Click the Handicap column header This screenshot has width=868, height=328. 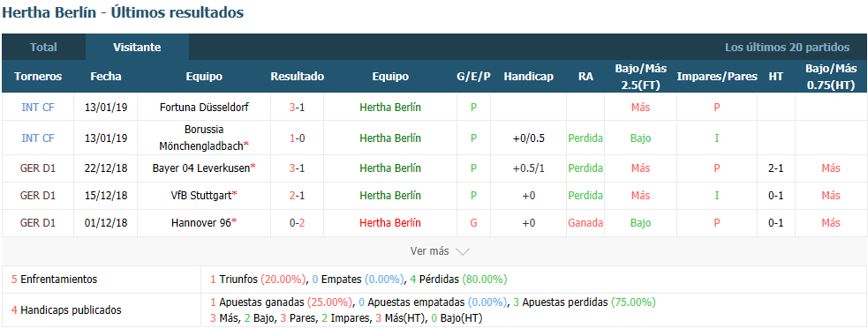[x=528, y=77]
